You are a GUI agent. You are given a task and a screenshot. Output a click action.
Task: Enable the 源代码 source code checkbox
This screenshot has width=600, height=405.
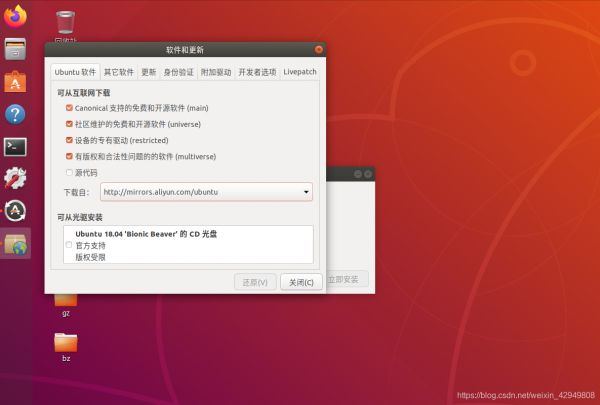click(69, 173)
